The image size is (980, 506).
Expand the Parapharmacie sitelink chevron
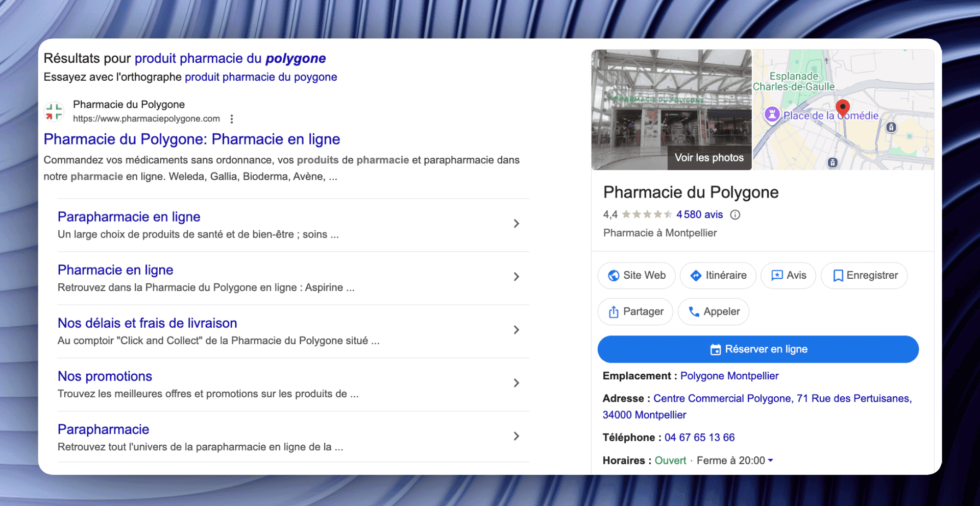517,436
